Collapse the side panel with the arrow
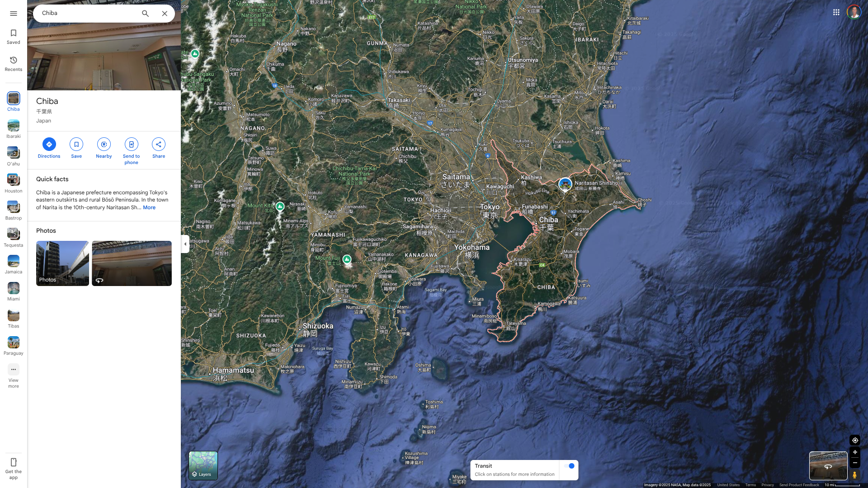This screenshot has height=488, width=868. [x=185, y=244]
